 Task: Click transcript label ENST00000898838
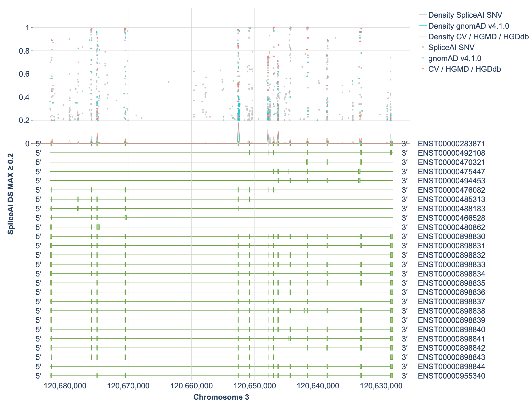[x=451, y=311]
